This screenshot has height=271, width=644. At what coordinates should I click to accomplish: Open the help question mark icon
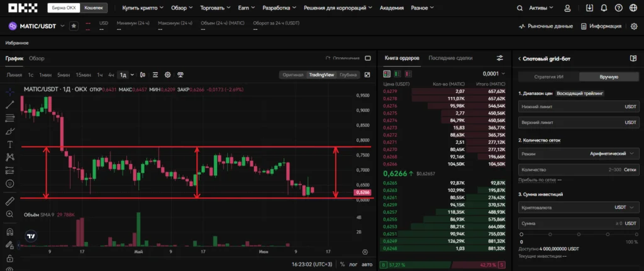pyautogui.click(x=619, y=8)
